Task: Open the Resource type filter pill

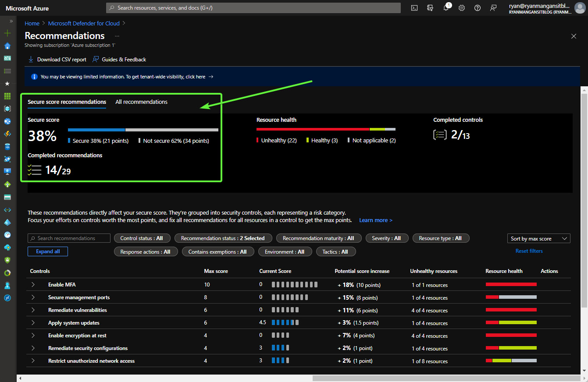Action: pos(440,238)
